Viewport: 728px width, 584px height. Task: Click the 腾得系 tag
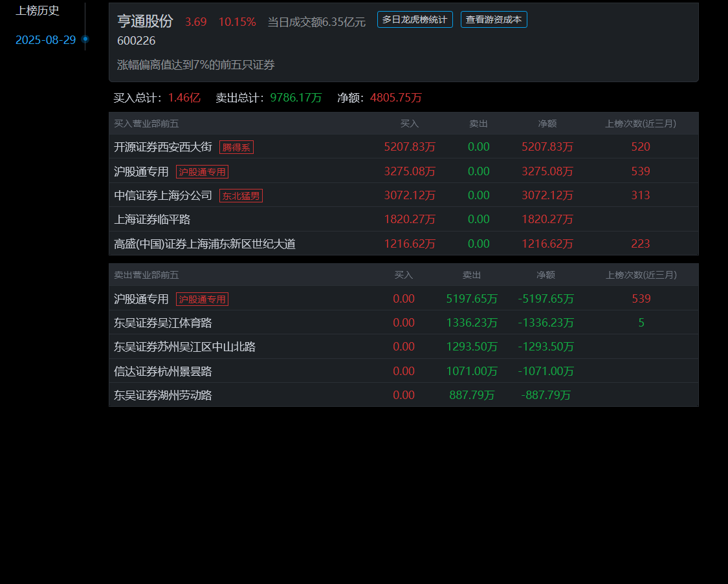pos(236,147)
